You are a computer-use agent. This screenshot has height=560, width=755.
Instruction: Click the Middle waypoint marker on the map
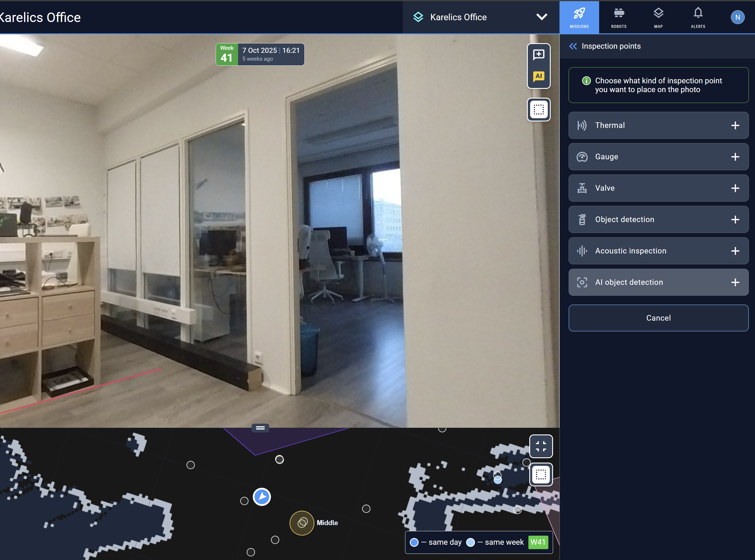coord(302,523)
